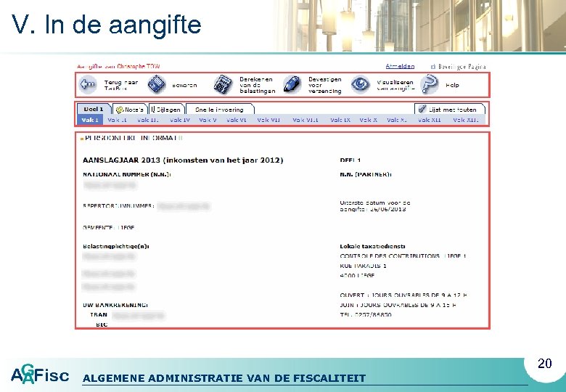566x392 pixels.
Task: Click the blurred Nationaal nummer value
Action: coord(110,185)
